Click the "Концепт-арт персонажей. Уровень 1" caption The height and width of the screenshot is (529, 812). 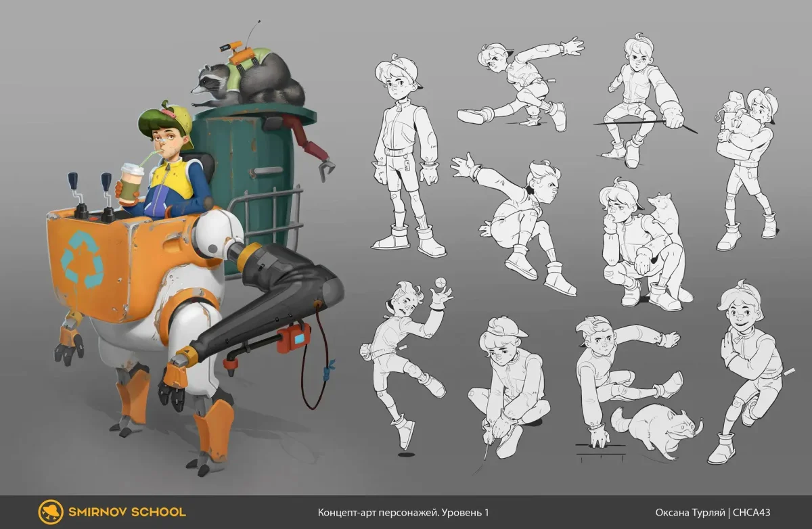click(x=403, y=513)
